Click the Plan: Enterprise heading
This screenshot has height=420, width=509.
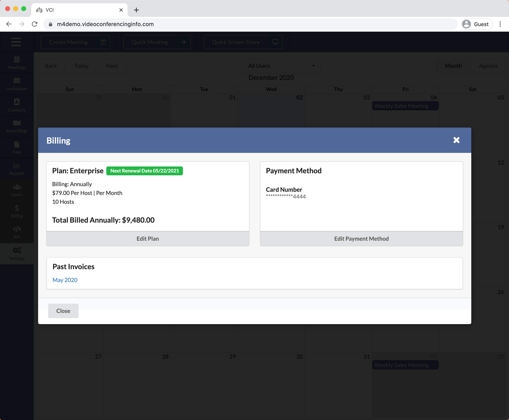pos(78,171)
